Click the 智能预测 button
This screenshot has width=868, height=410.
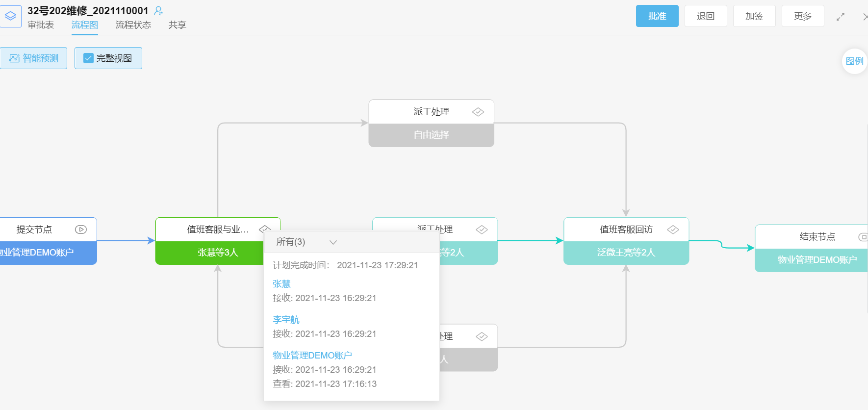pyautogui.click(x=33, y=58)
